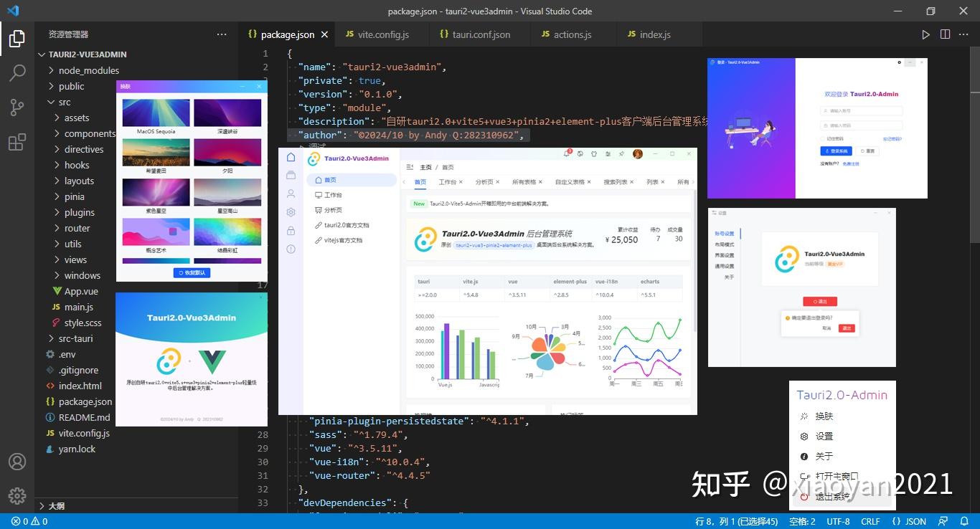Open the Source Control panel icon
This screenshot has width=980, height=529.
[17, 108]
